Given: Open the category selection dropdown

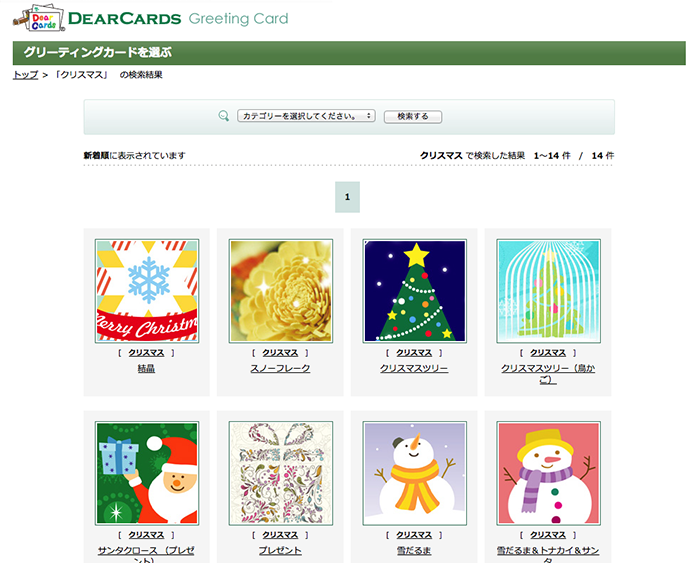Looking at the screenshot, I should 306,116.
